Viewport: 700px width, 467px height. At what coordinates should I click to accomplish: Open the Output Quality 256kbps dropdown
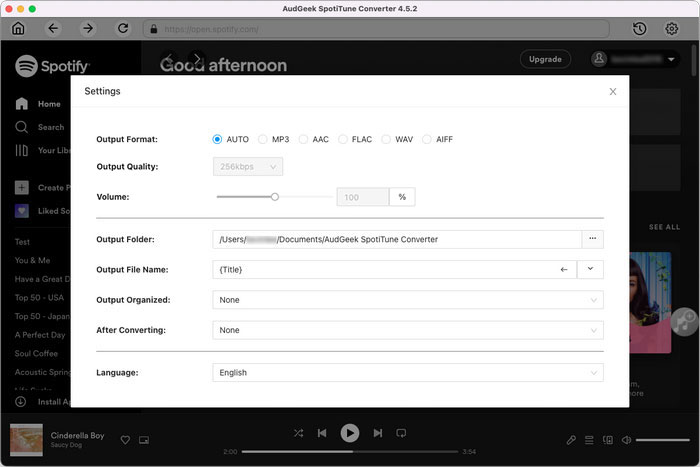click(248, 167)
